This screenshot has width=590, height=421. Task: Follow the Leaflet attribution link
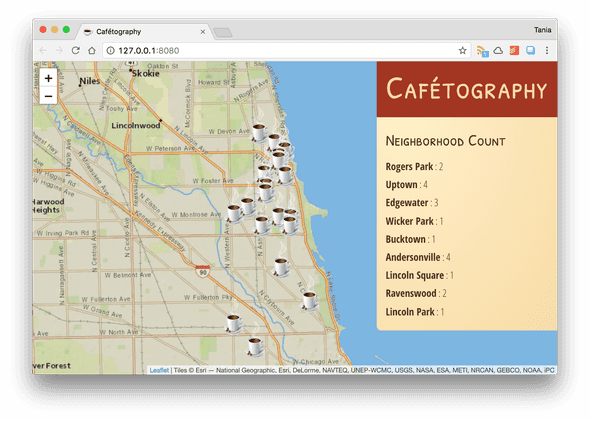click(159, 370)
